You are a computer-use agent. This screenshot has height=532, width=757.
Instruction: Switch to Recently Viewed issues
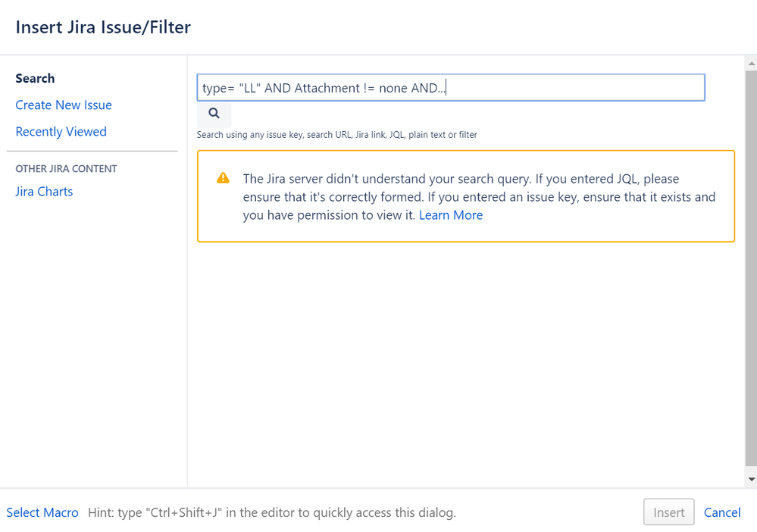61,131
